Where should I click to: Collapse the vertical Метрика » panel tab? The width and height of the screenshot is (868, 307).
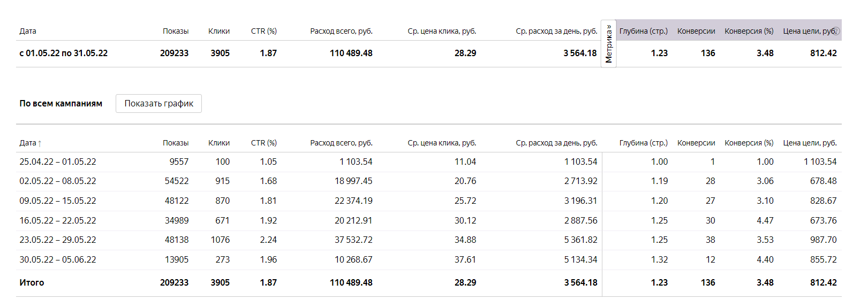pyautogui.click(x=609, y=44)
